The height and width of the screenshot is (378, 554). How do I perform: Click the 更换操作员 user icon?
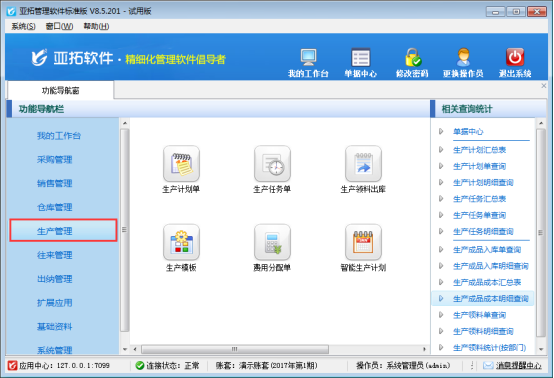pyautogui.click(x=463, y=57)
